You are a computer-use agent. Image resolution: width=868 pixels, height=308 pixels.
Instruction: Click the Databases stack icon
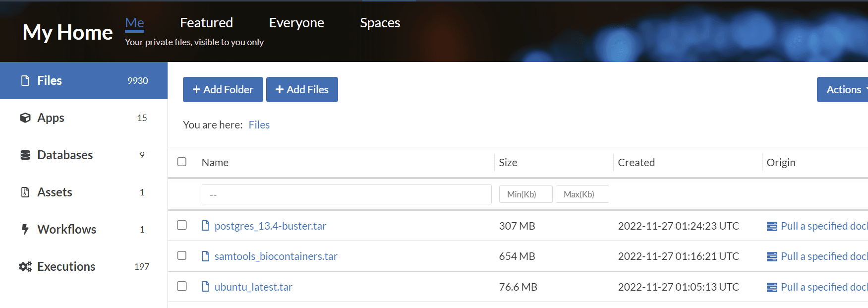tap(25, 155)
